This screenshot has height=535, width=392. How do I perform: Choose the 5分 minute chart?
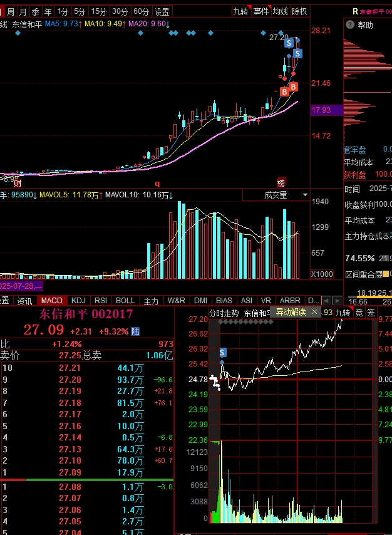tap(80, 12)
